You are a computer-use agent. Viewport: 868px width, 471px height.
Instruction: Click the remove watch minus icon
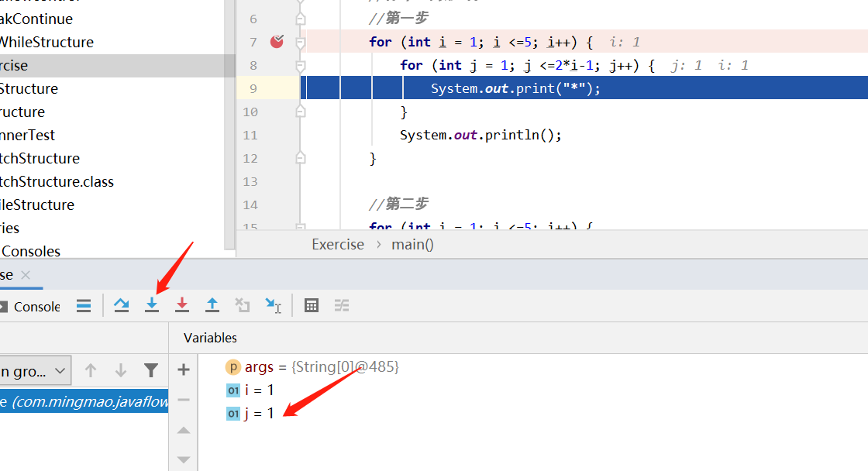point(184,400)
